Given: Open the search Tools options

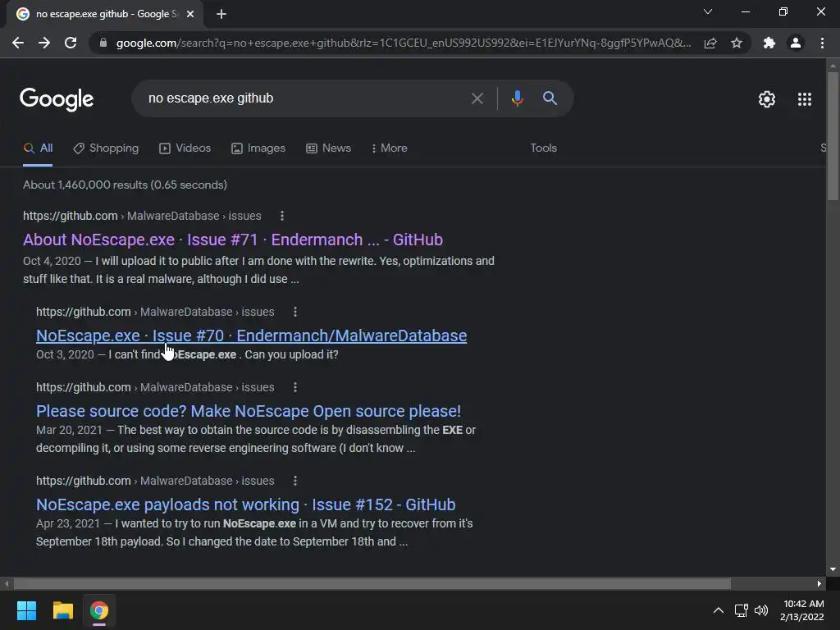Looking at the screenshot, I should click(x=543, y=148).
